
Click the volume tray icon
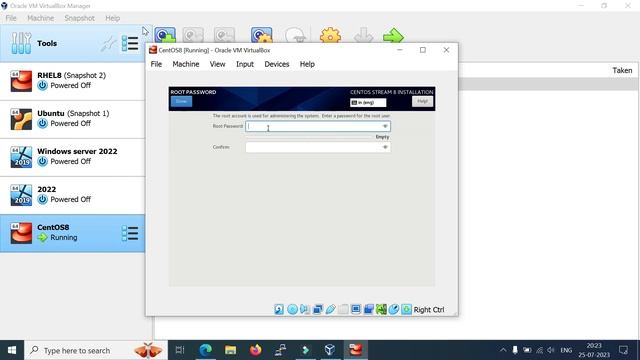[x=551, y=350]
